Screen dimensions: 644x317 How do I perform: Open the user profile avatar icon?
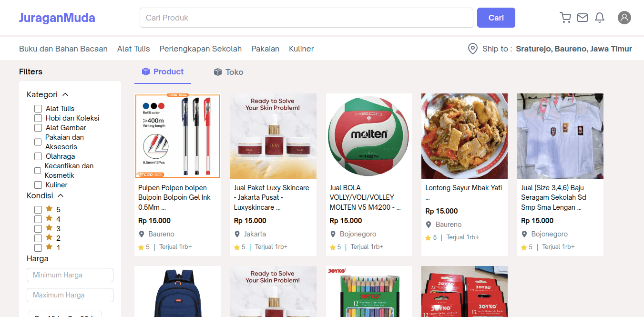[624, 18]
